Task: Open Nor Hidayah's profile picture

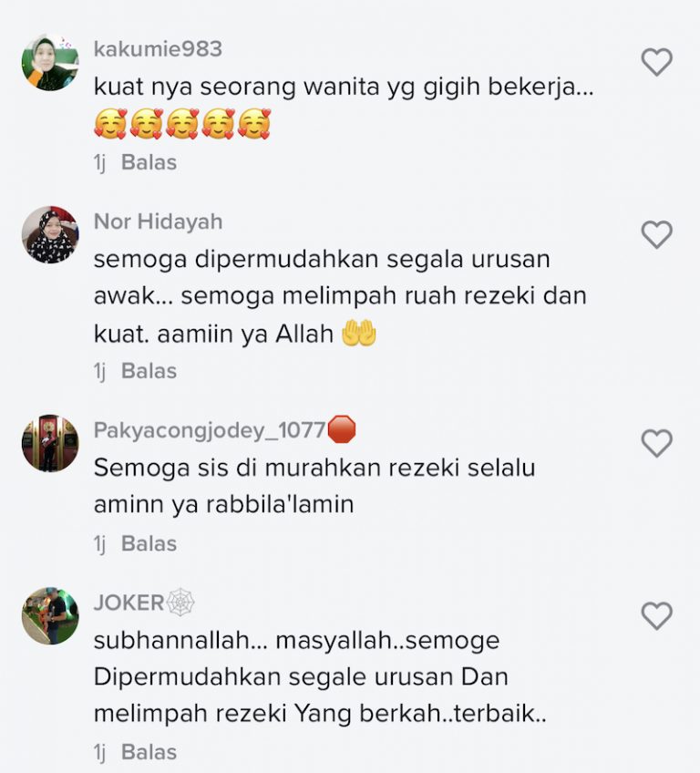Action: pos(50,234)
